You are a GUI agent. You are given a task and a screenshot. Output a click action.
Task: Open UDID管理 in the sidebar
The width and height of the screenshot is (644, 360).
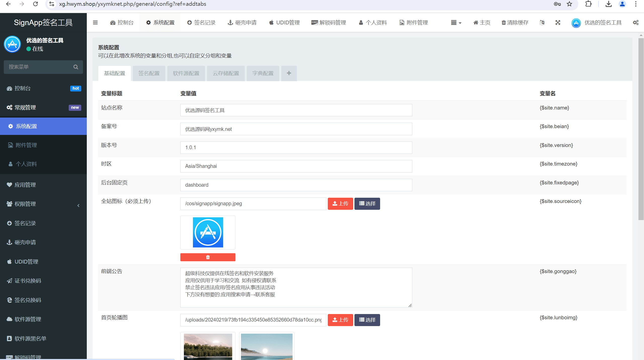pos(43,262)
